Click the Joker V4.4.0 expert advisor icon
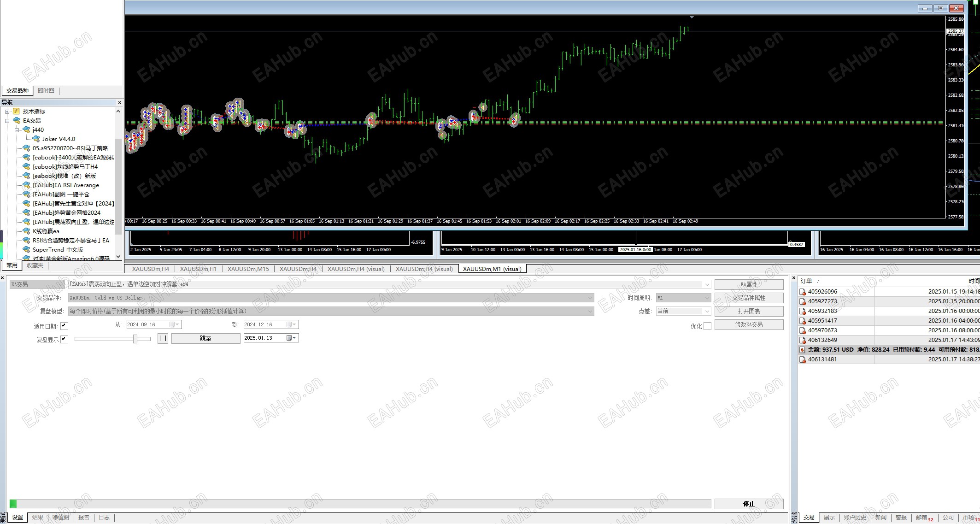980x524 pixels. (x=36, y=139)
